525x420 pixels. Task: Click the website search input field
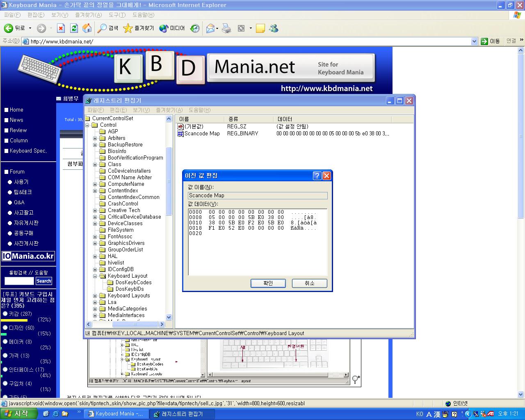(19, 281)
